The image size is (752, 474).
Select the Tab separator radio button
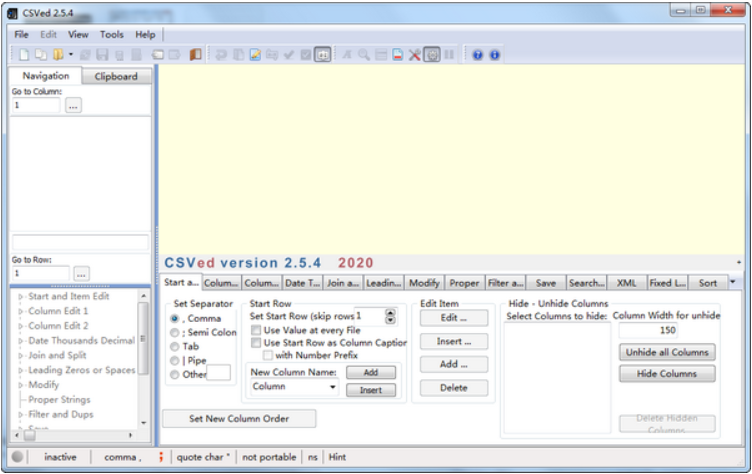coord(174,346)
